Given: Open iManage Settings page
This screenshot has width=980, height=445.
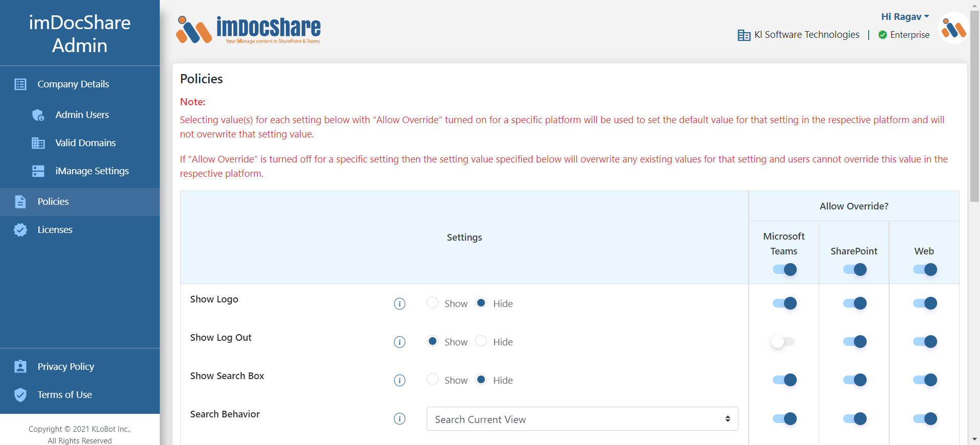Looking at the screenshot, I should 80,171.
